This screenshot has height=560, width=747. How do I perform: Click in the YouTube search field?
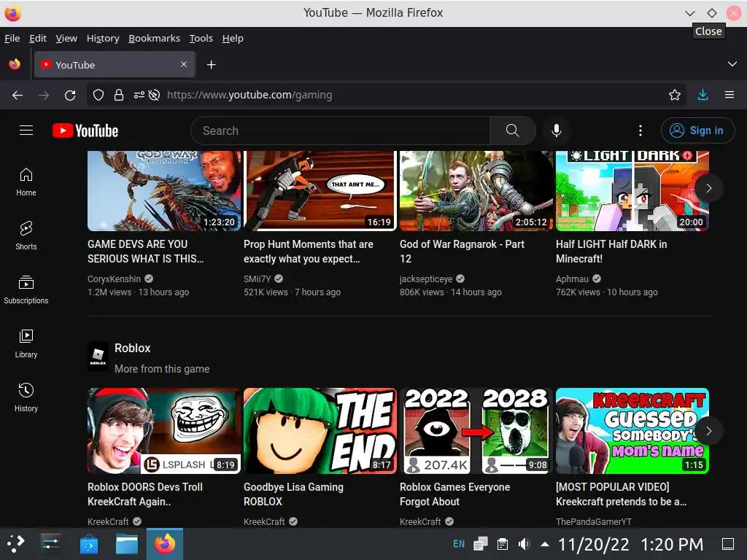point(340,131)
